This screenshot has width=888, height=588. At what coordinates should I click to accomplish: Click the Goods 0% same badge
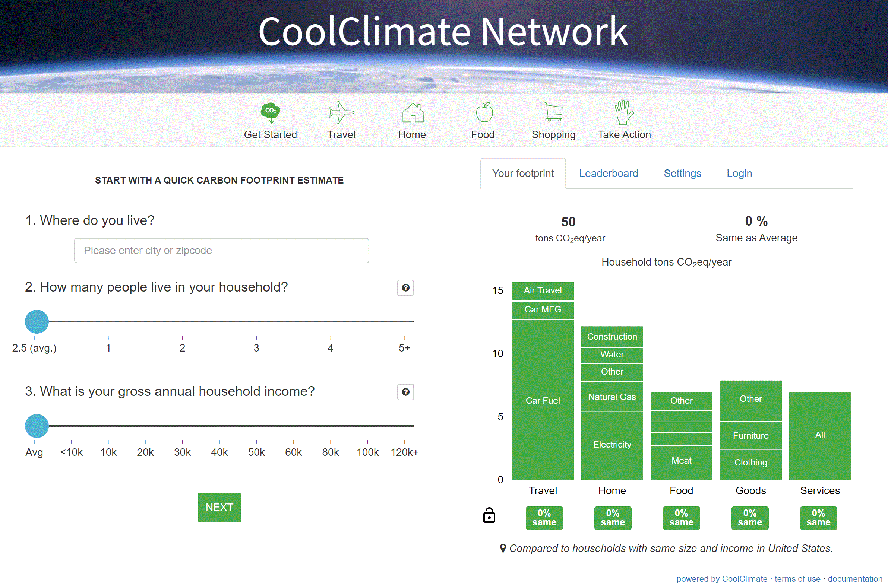tap(750, 518)
